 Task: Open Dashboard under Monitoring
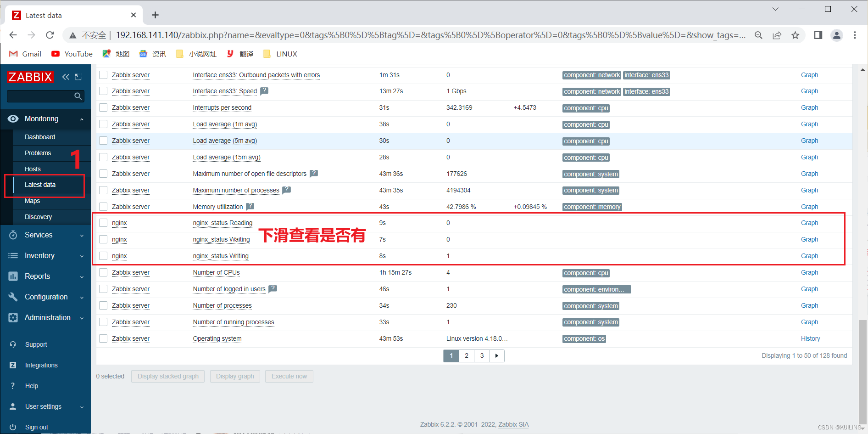tap(40, 137)
